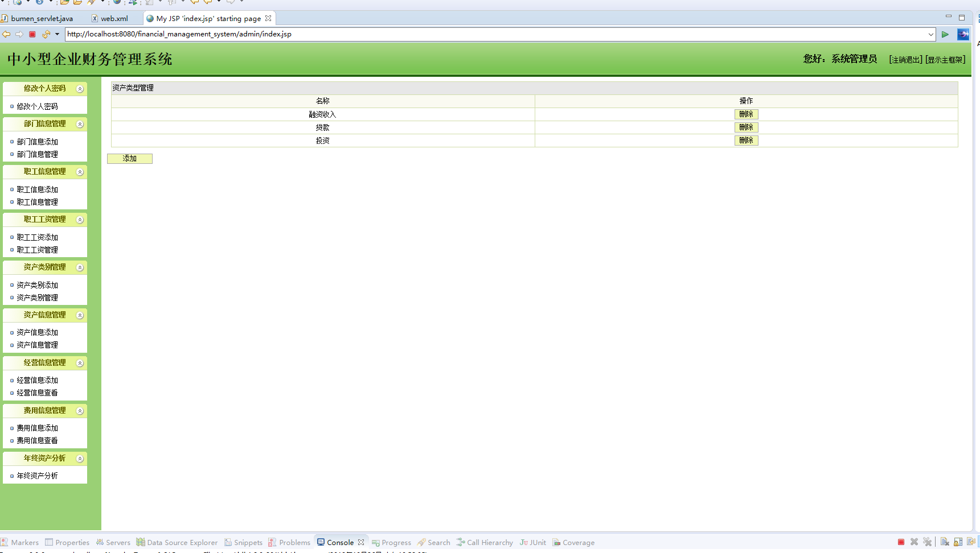Delete the 融资收入 row
The width and height of the screenshot is (980, 553).
746,114
